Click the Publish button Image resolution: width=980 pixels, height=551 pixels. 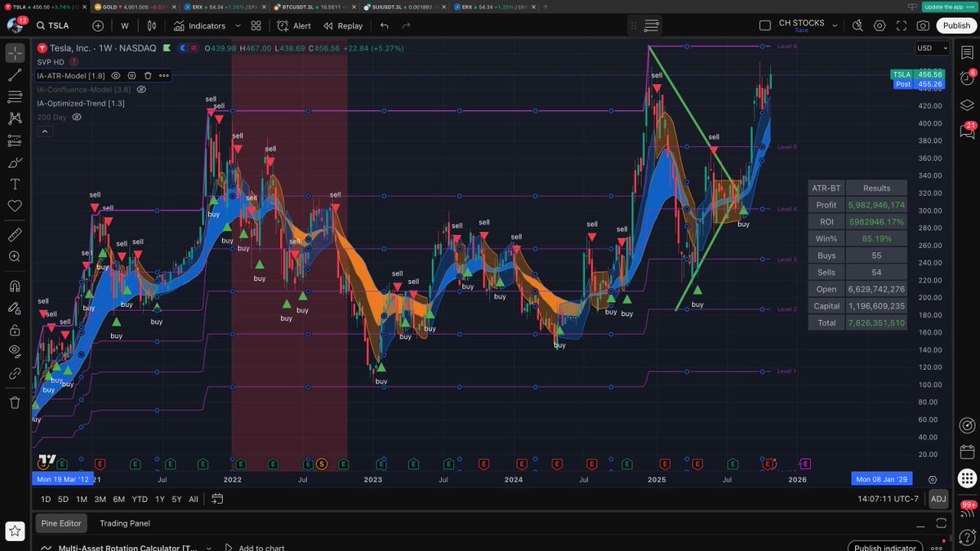pos(956,25)
